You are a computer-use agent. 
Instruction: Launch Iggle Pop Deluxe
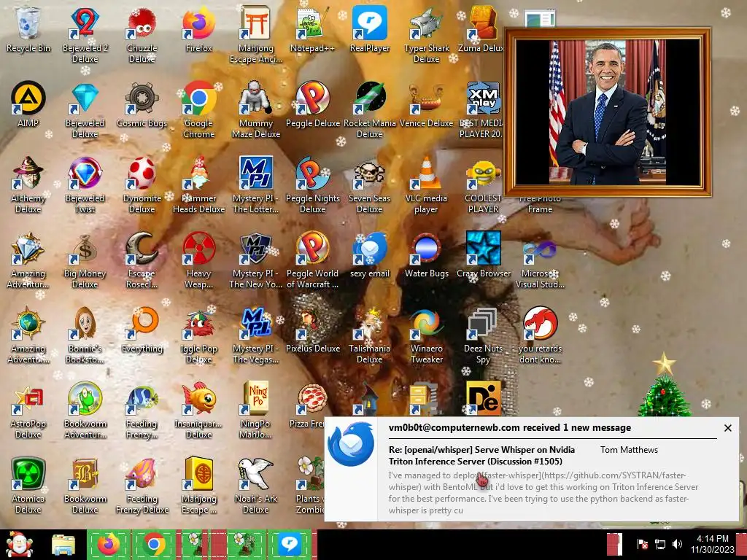[x=198, y=335]
